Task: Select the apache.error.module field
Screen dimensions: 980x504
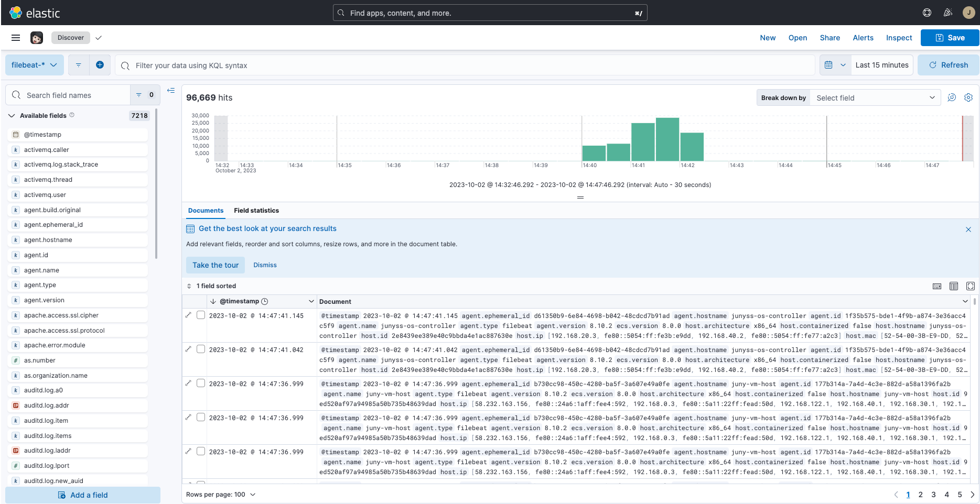Action: [x=78, y=345]
